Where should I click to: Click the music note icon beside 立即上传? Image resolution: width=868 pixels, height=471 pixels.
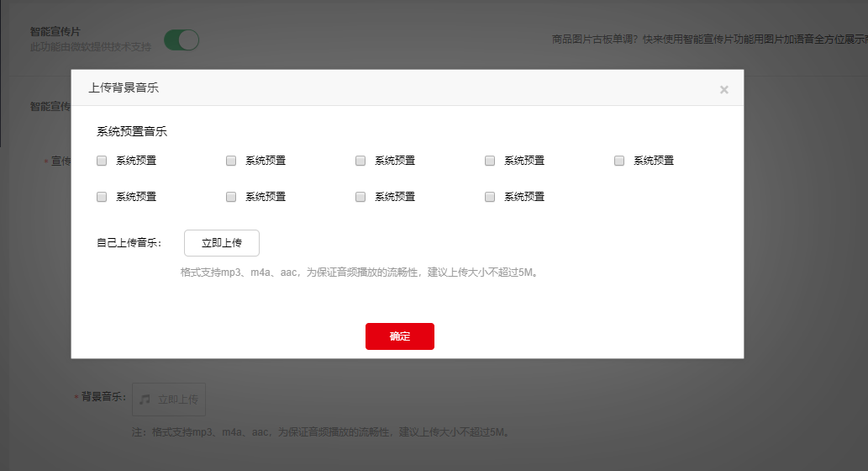tap(145, 400)
